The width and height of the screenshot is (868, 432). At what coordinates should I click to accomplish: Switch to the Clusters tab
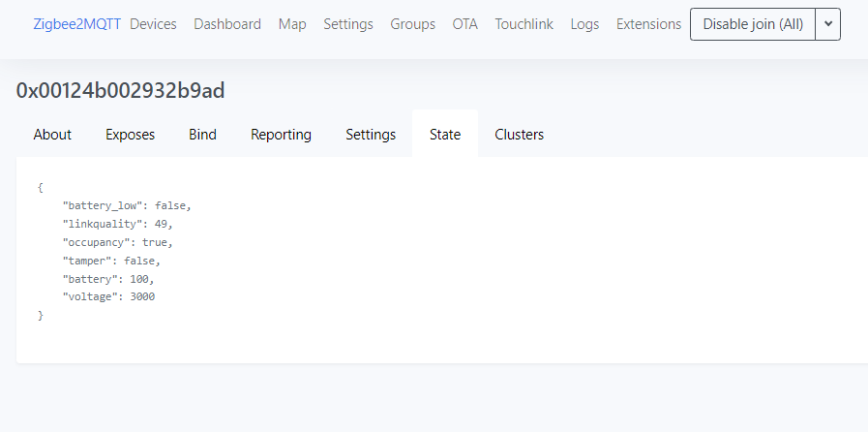coord(520,135)
